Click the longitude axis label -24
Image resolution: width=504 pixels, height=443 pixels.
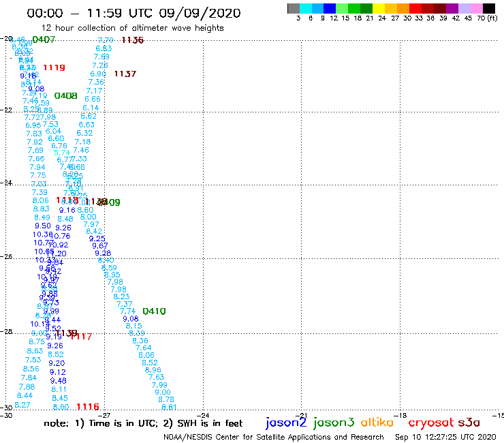203,415
